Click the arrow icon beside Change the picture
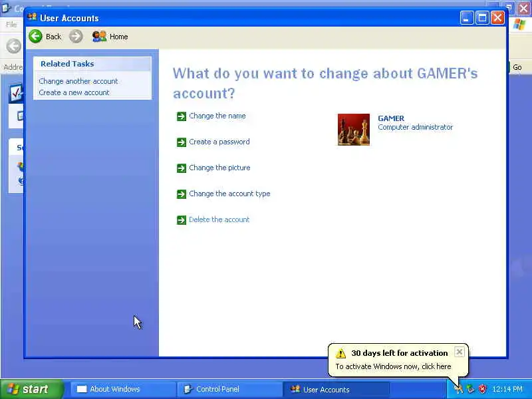 pos(182,168)
